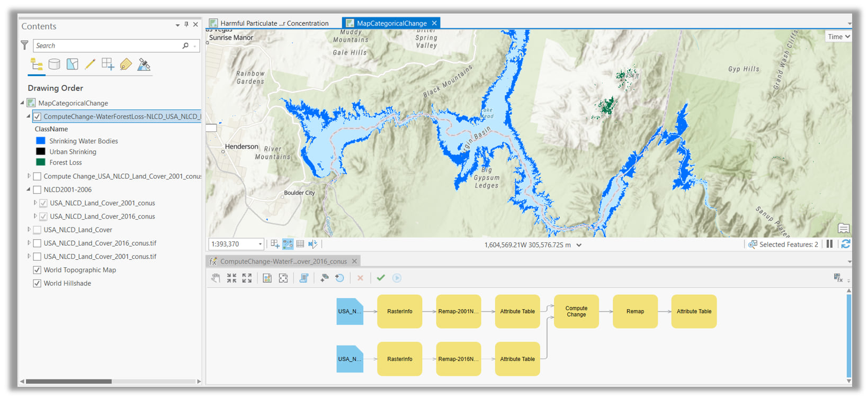The height and width of the screenshot is (399, 868).
Task: Click the legend-like icon at map corner
Action: tap(844, 228)
